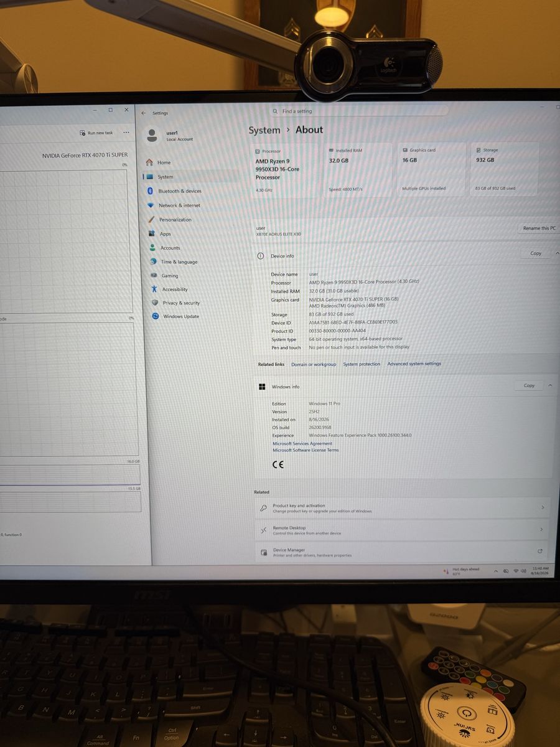Viewport: 560px width, 747px height.
Task: Click the Installed RAM summary card
Action: coord(359,169)
